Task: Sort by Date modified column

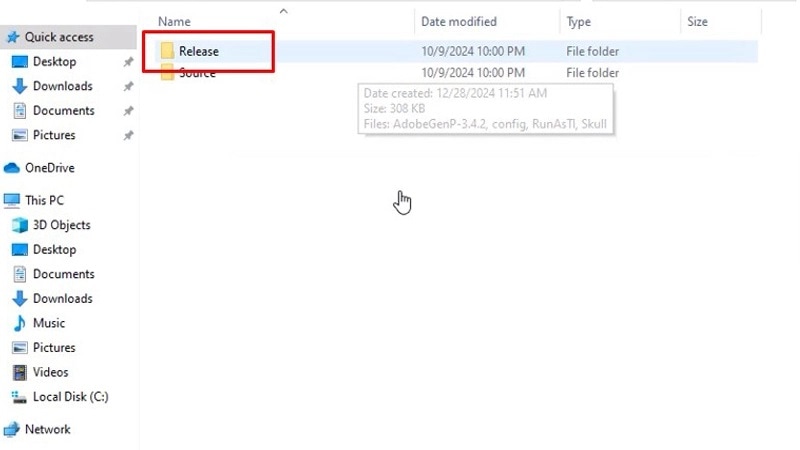Action: click(459, 22)
